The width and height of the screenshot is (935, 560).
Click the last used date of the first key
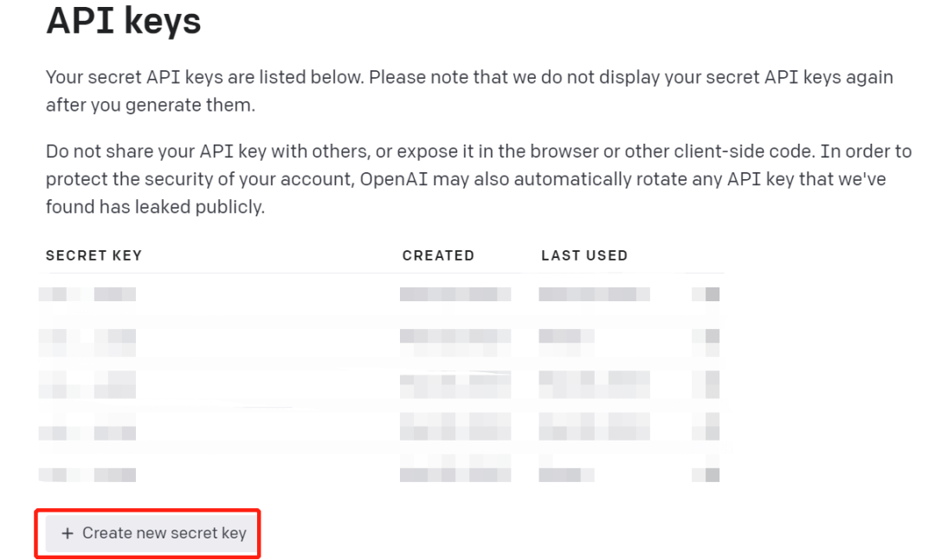(595, 294)
